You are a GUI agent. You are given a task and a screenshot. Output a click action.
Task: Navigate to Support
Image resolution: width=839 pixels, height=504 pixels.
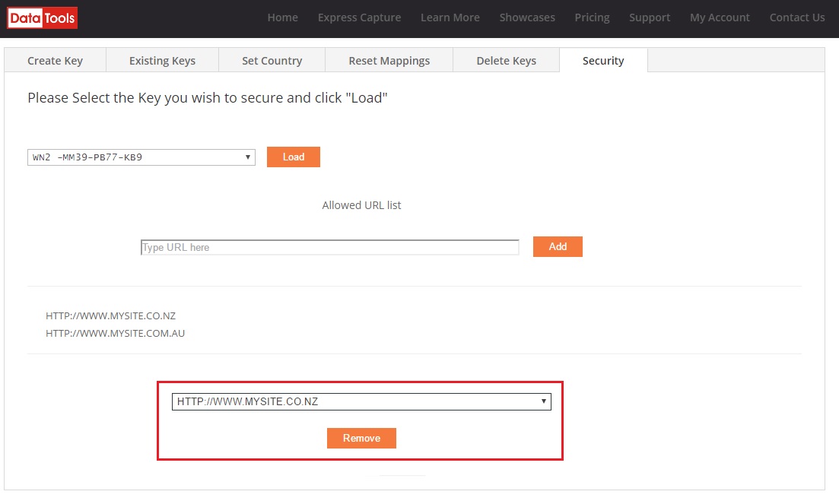pyautogui.click(x=650, y=17)
